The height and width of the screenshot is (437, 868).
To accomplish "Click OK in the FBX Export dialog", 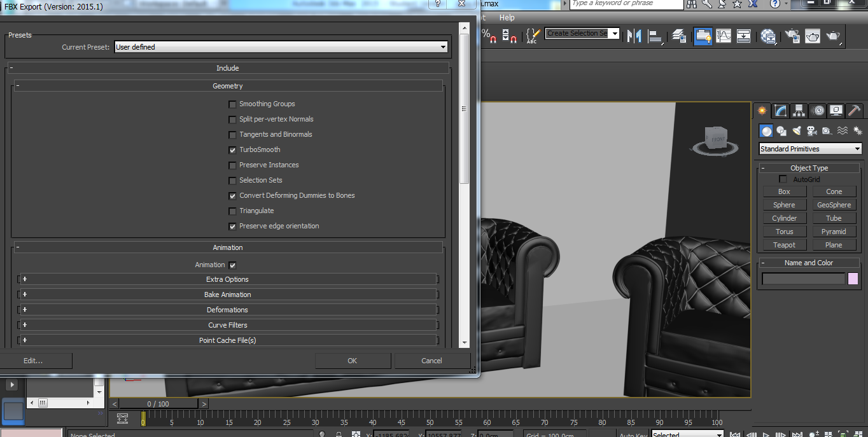I will click(353, 361).
